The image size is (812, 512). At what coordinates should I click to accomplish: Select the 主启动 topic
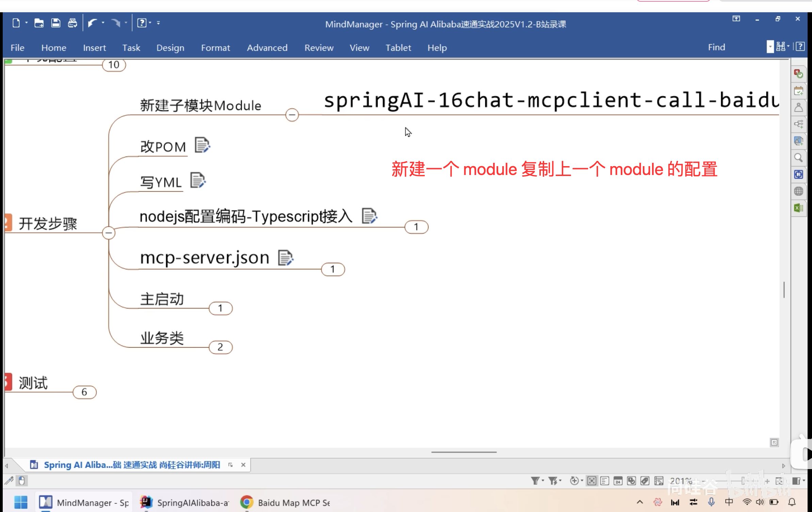162,299
